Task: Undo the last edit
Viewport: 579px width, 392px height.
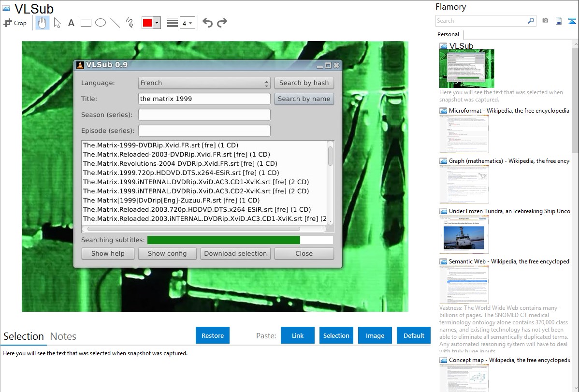Action: point(207,23)
